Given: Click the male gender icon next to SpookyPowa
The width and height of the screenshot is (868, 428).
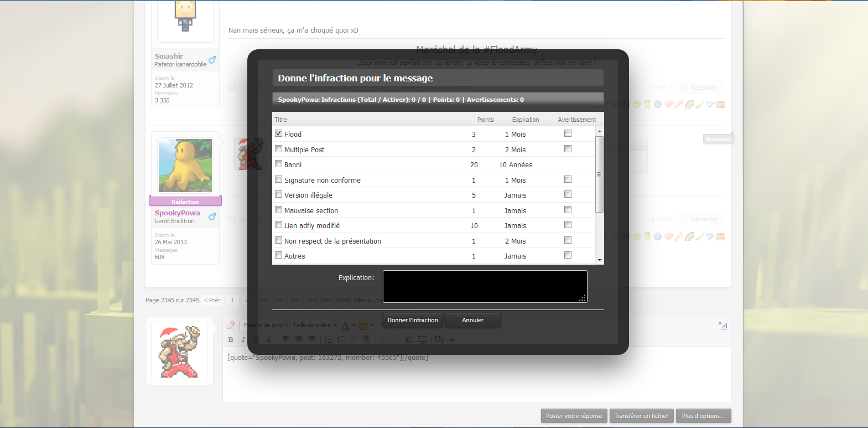Looking at the screenshot, I should 212,216.
